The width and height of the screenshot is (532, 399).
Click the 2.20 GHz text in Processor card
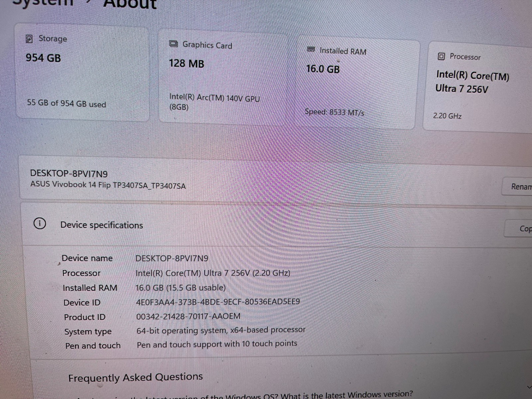447,116
